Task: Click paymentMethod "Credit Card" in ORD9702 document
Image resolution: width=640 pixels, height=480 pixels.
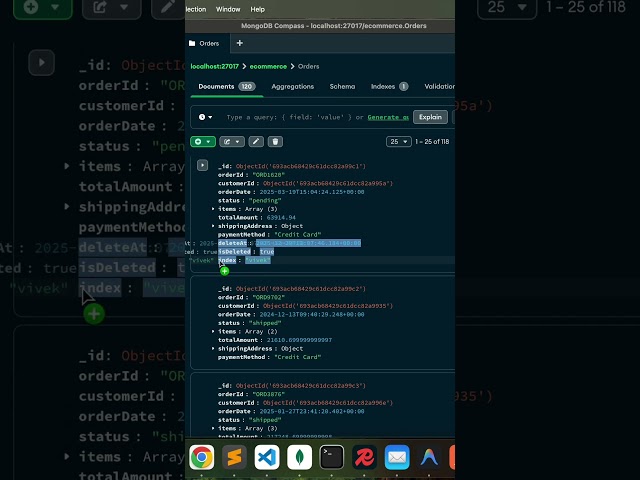Action: point(298,357)
